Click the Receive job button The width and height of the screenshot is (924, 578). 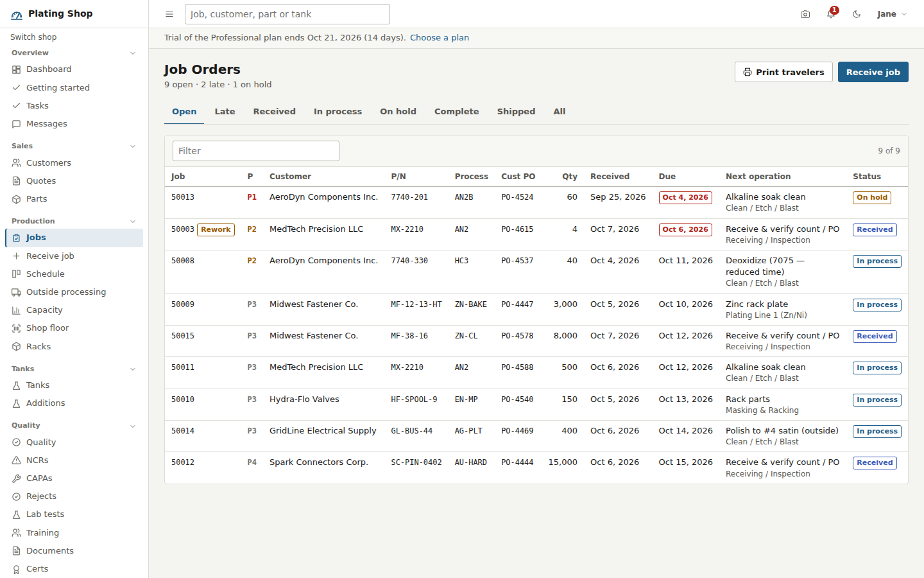click(x=873, y=72)
